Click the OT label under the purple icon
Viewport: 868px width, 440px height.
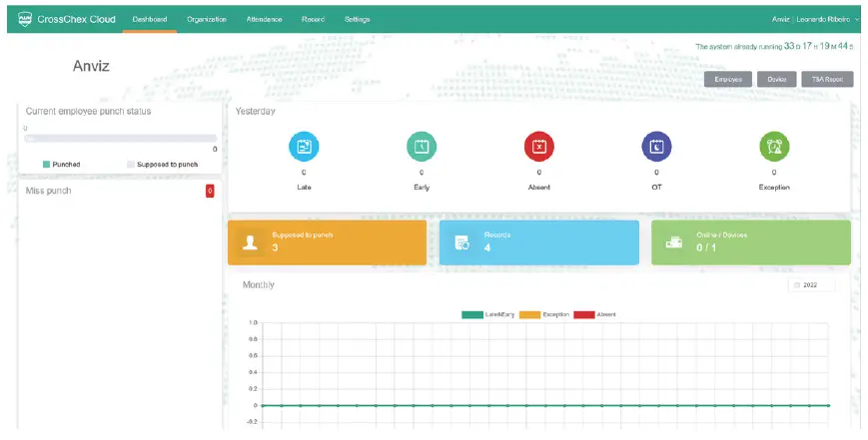click(656, 188)
